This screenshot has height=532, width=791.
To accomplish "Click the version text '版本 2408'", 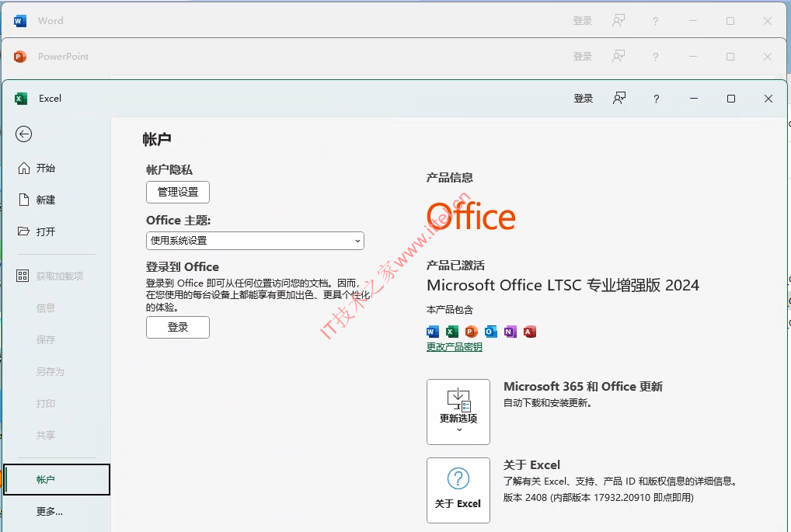I will (x=525, y=498).
